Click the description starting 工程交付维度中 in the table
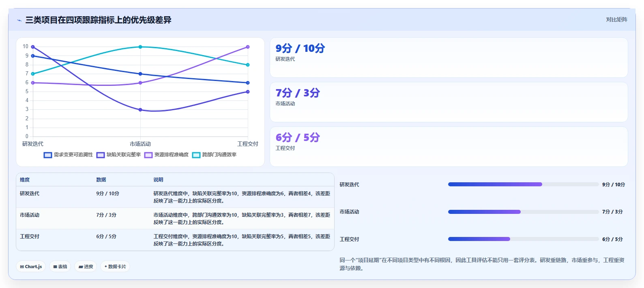 coord(242,240)
